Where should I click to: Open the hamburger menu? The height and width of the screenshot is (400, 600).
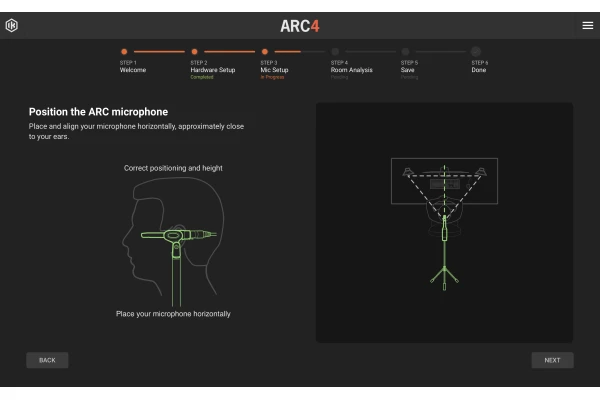coord(588,26)
